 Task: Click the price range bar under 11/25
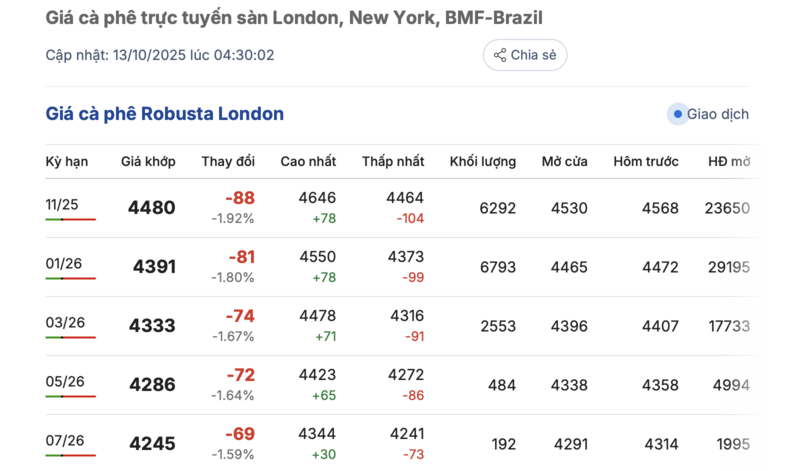(x=70, y=219)
